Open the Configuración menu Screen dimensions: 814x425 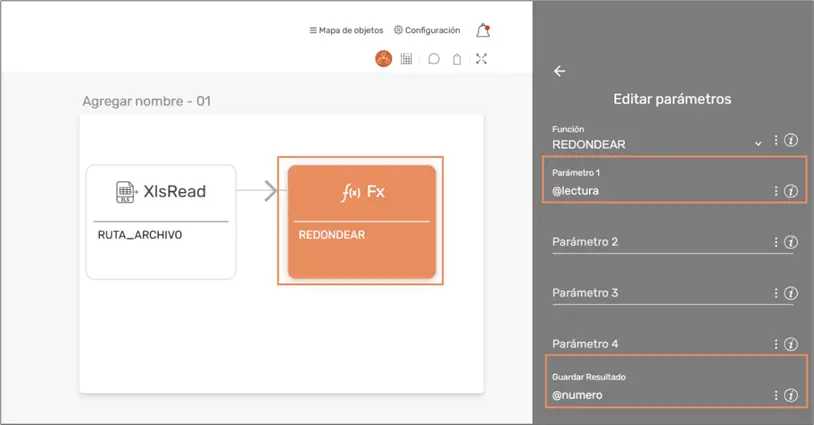tap(427, 31)
